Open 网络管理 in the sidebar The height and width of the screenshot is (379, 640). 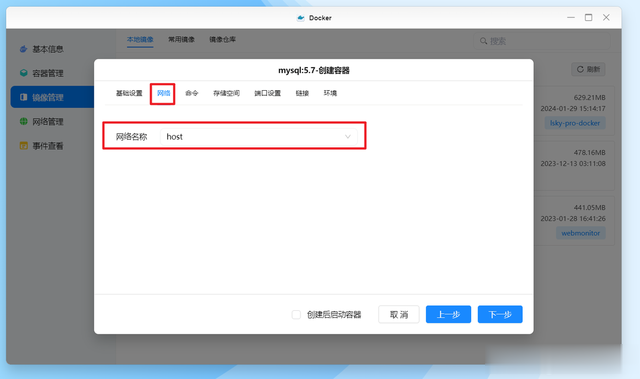tap(42, 122)
